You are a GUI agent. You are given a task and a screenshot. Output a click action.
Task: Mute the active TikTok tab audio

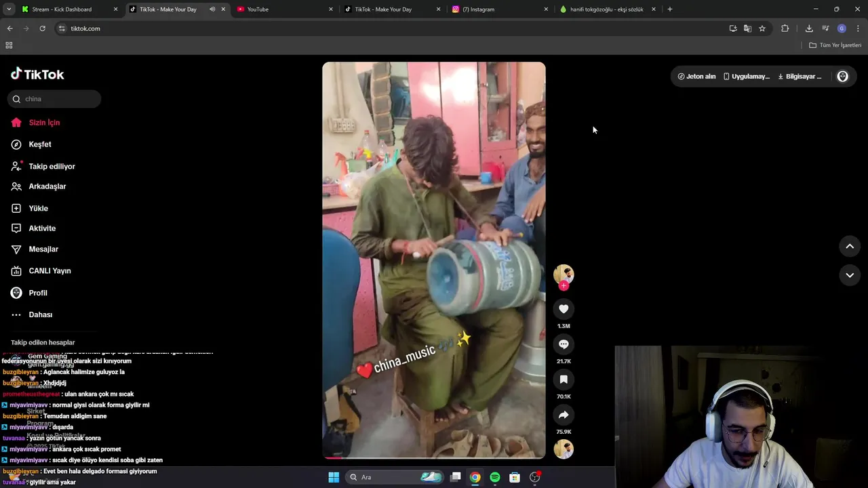pos(212,9)
